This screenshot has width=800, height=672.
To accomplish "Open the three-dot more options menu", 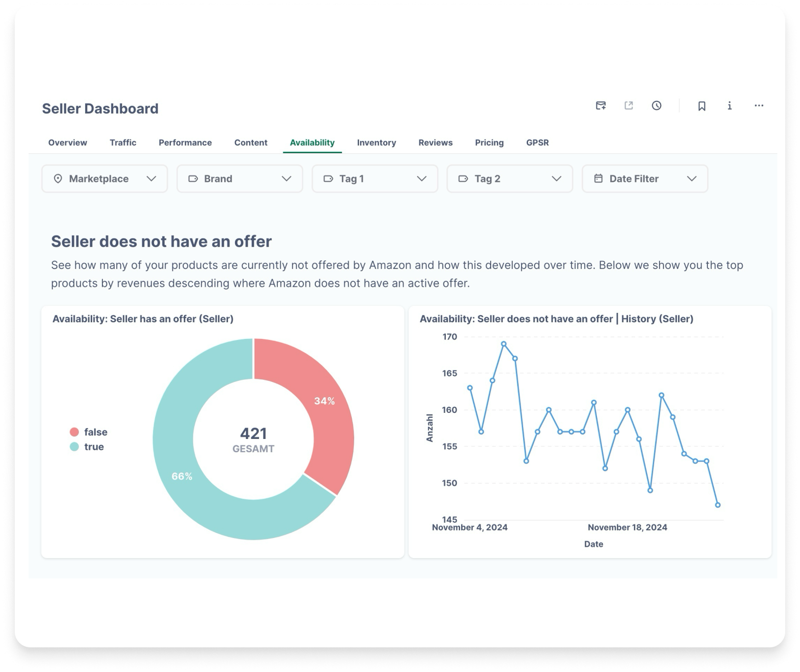I will point(759,105).
